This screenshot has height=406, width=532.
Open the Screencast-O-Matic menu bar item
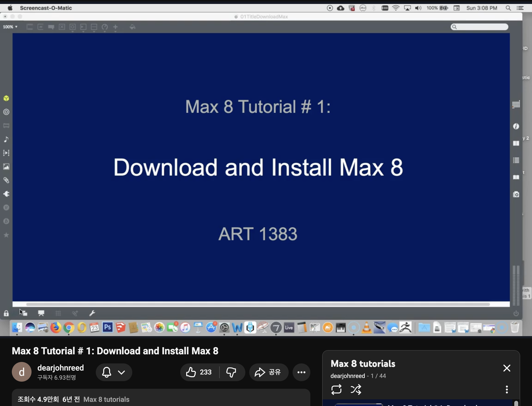[x=46, y=8]
